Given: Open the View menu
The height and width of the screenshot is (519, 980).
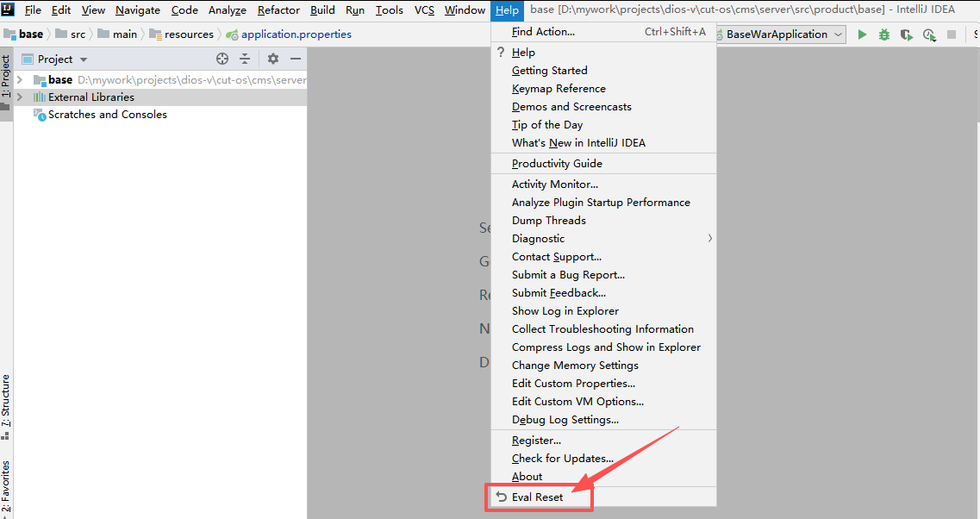Looking at the screenshot, I should pos(93,10).
